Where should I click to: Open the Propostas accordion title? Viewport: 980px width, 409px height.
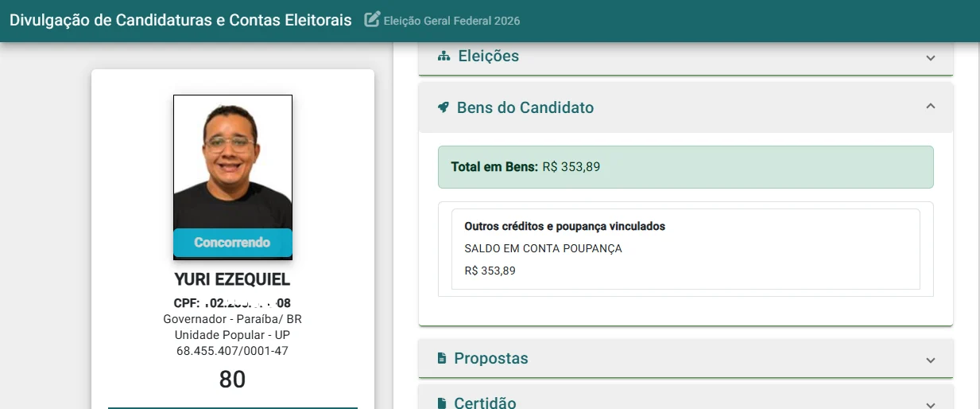pyautogui.click(x=491, y=359)
